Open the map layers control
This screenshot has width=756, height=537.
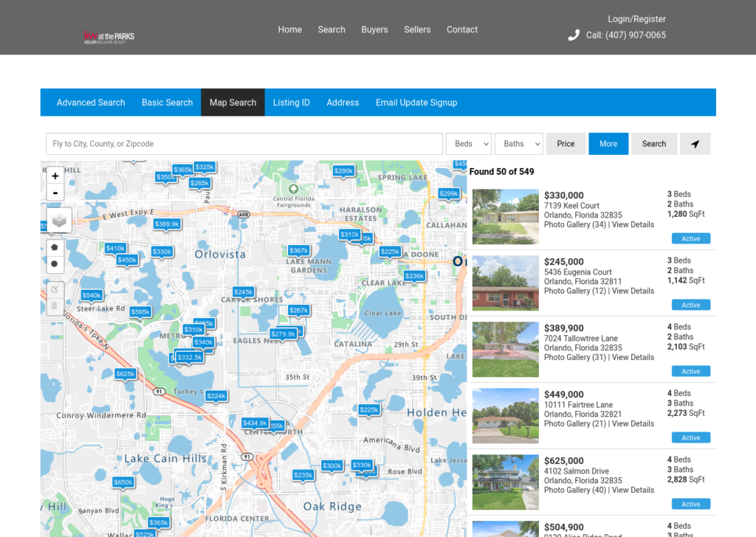(59, 221)
